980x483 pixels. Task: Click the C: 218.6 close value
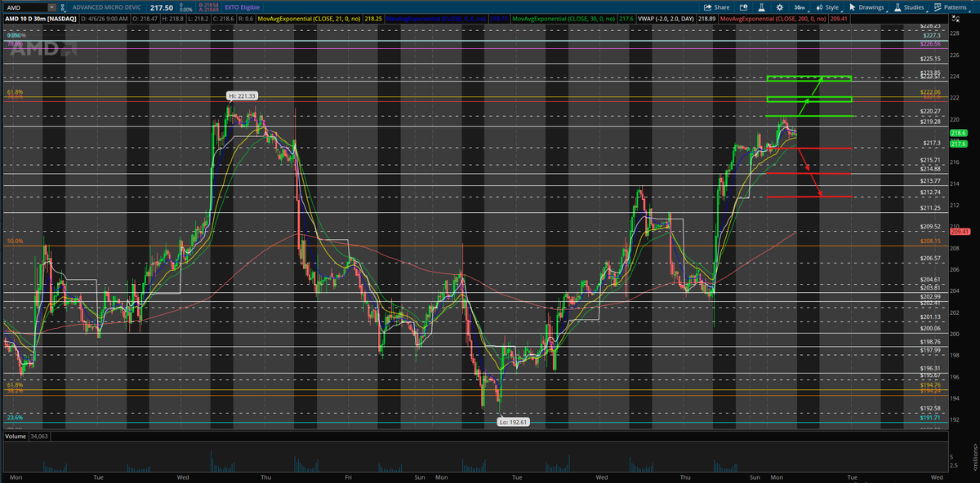(x=224, y=19)
